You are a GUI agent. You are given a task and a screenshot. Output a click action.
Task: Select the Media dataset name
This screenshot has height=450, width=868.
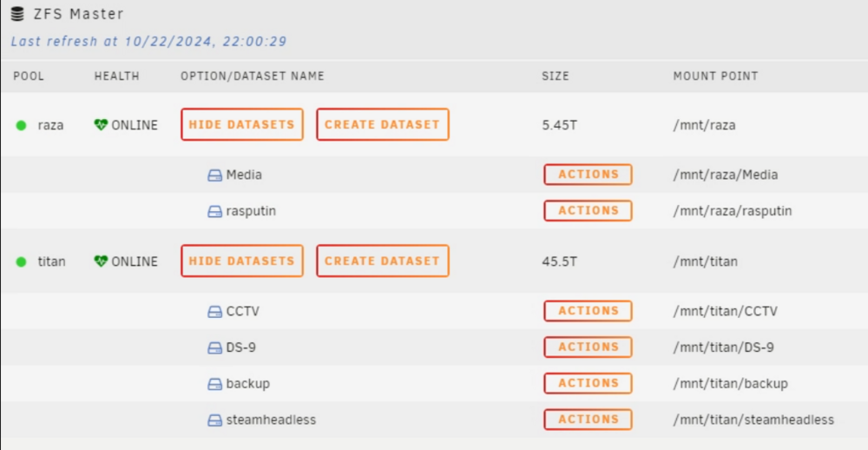[244, 175]
